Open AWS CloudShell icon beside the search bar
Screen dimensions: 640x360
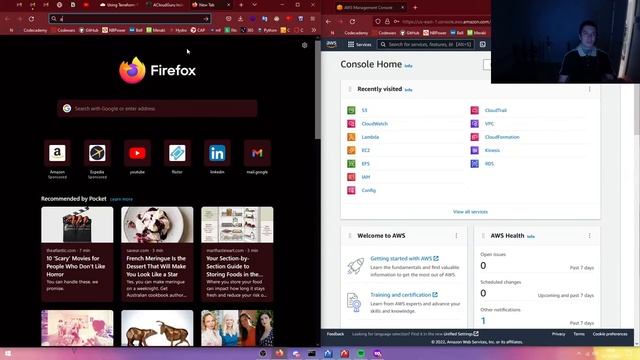(x=482, y=44)
